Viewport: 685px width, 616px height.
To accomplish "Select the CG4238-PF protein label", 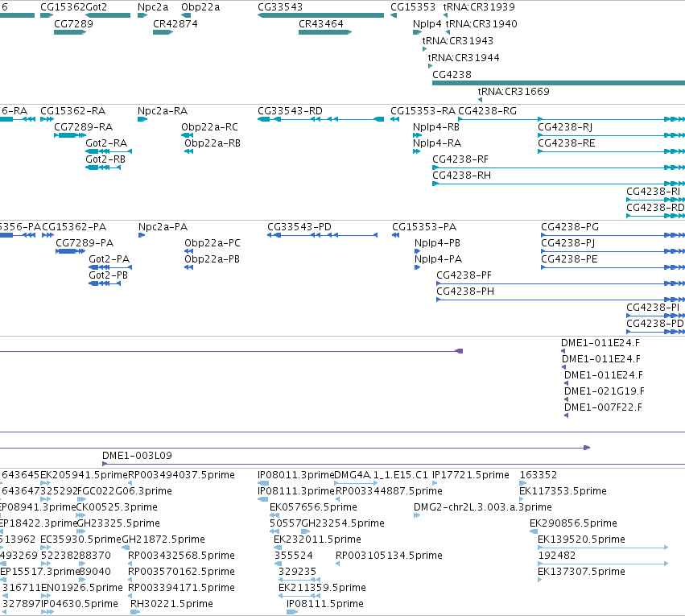I will [464, 275].
